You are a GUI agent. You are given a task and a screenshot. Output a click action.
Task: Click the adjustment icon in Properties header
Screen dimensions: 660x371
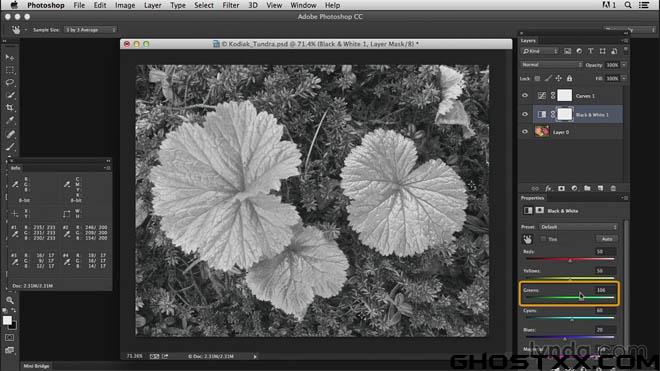tap(528, 211)
